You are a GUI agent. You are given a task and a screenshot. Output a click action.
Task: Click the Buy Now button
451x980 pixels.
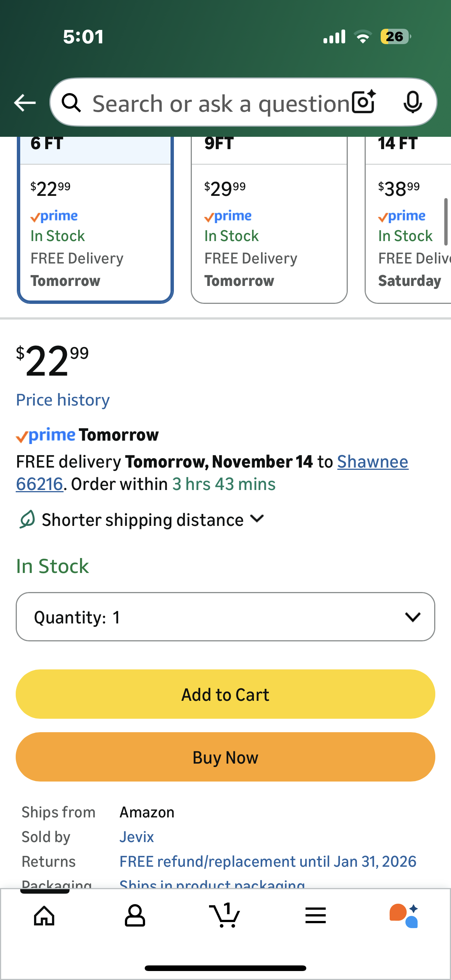[225, 757]
